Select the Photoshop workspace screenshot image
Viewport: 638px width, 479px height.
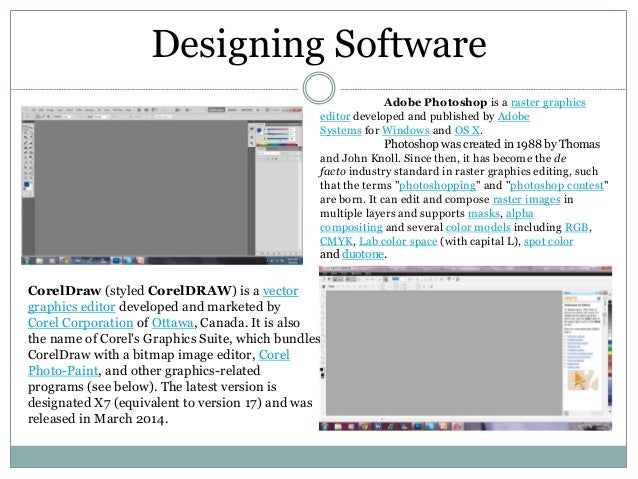pyautogui.click(x=162, y=186)
